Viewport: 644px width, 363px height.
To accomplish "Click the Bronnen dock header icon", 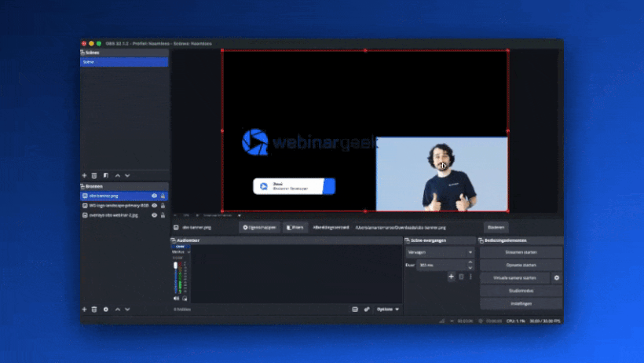I will pos(82,186).
